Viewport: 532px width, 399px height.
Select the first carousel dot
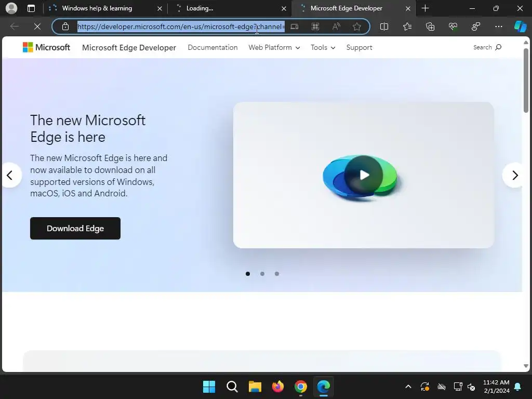coord(248,274)
